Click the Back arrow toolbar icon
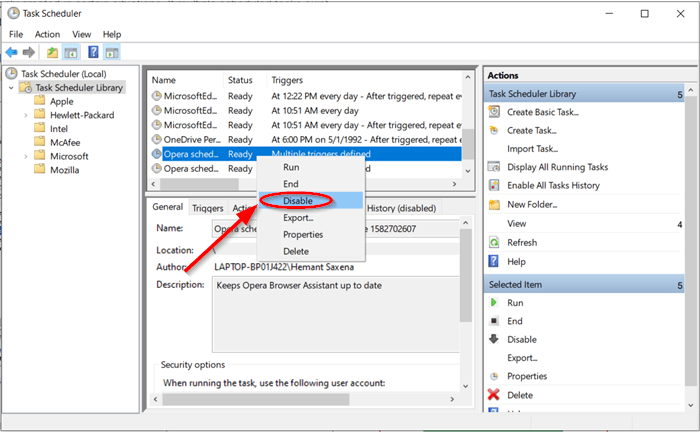700x432 pixels. (12, 53)
